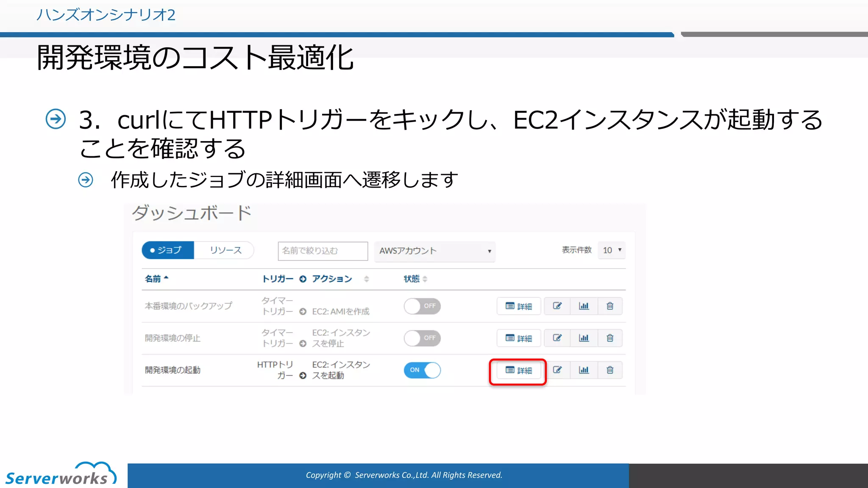
Task: Click the EC2: AMIを作成 action text
Action: 341,311
